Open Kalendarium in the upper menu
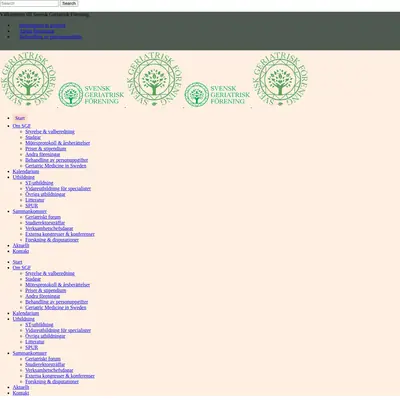This screenshot has width=400, height=400. click(26, 171)
